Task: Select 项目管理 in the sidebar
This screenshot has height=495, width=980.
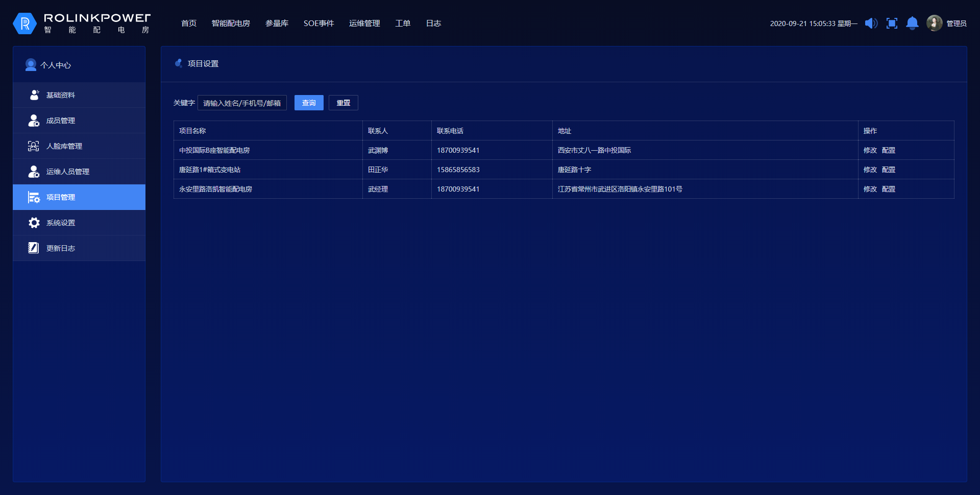Action: tap(79, 197)
